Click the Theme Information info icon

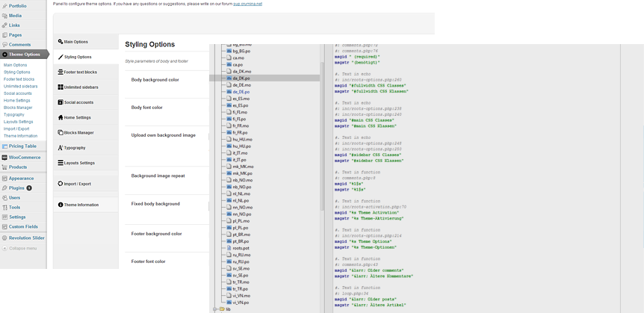click(61, 205)
